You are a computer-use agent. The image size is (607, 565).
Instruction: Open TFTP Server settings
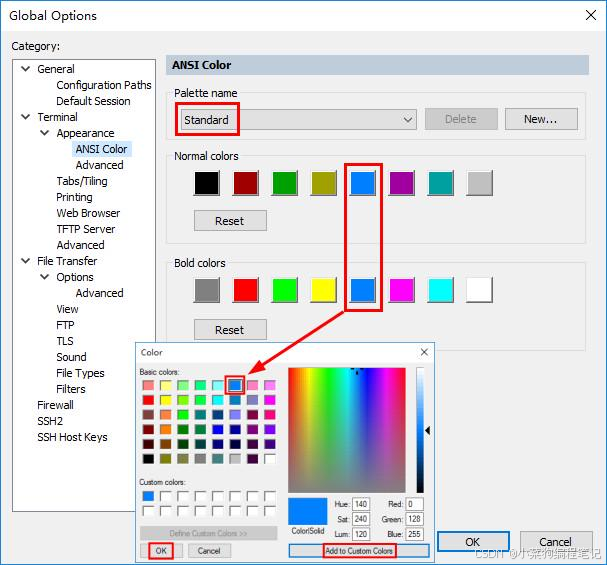point(86,229)
